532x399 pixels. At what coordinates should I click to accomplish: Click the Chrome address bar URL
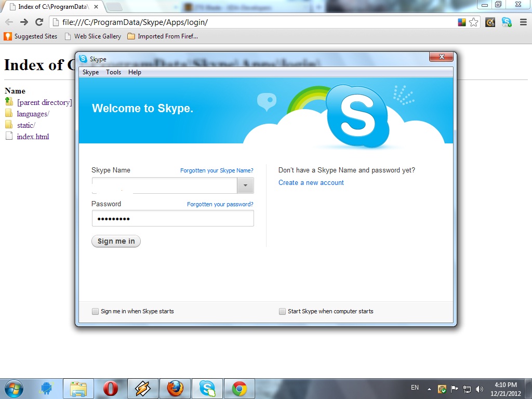click(135, 22)
